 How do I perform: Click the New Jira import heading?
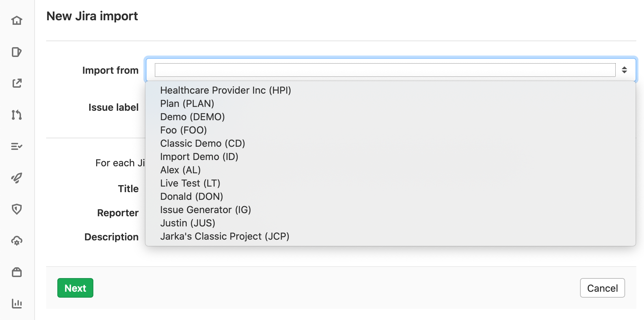(x=92, y=16)
